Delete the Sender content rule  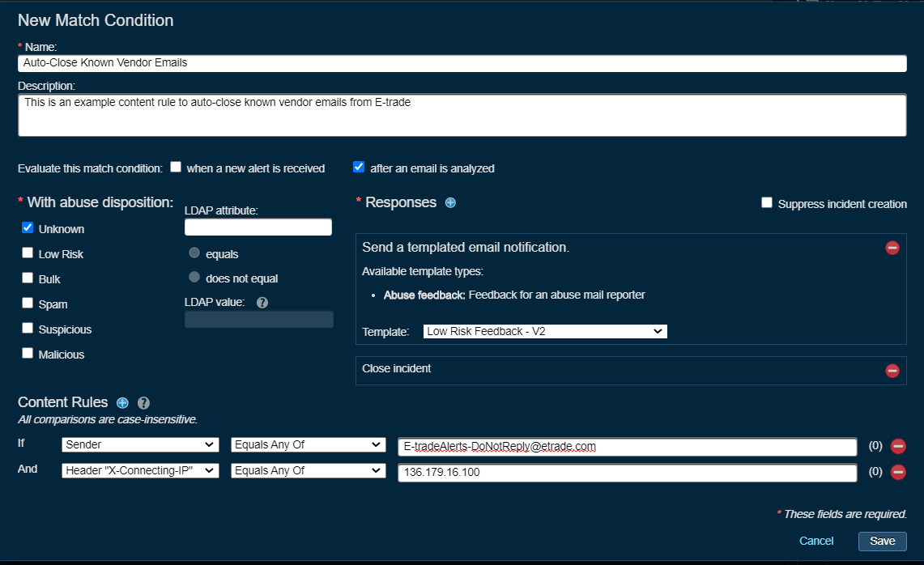point(897,446)
